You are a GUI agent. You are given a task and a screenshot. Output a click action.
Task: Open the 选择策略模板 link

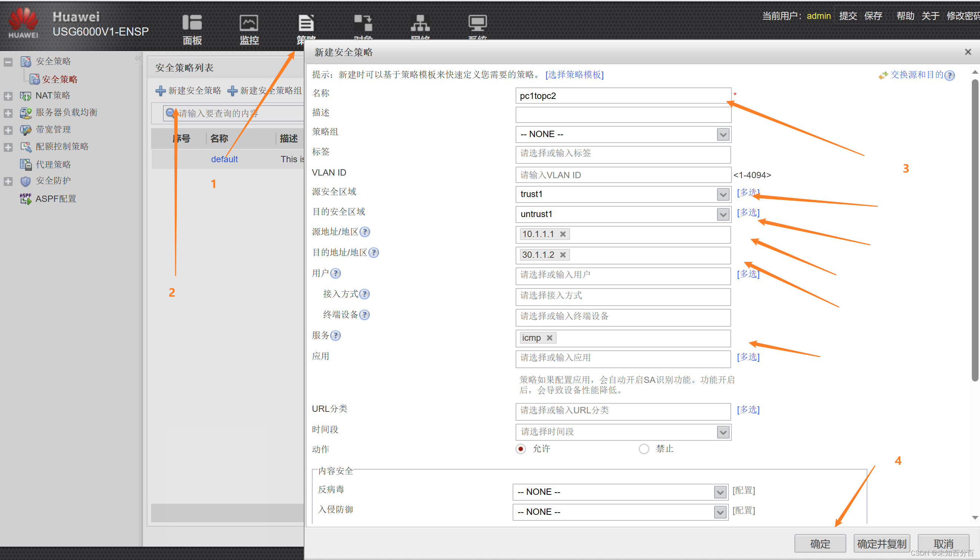point(574,74)
